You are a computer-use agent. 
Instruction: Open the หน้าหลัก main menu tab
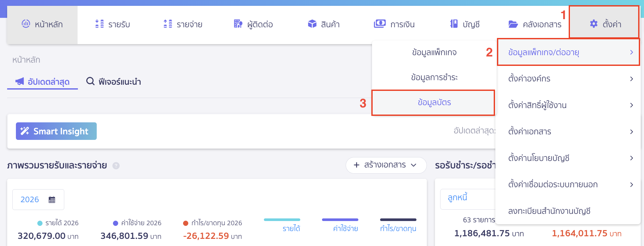coord(42,25)
